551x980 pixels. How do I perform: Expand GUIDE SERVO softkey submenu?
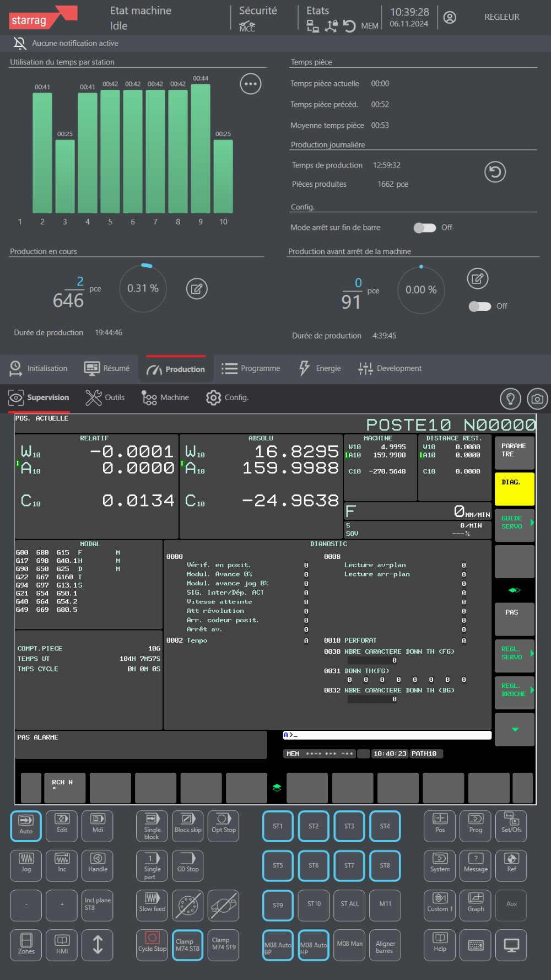click(x=515, y=523)
